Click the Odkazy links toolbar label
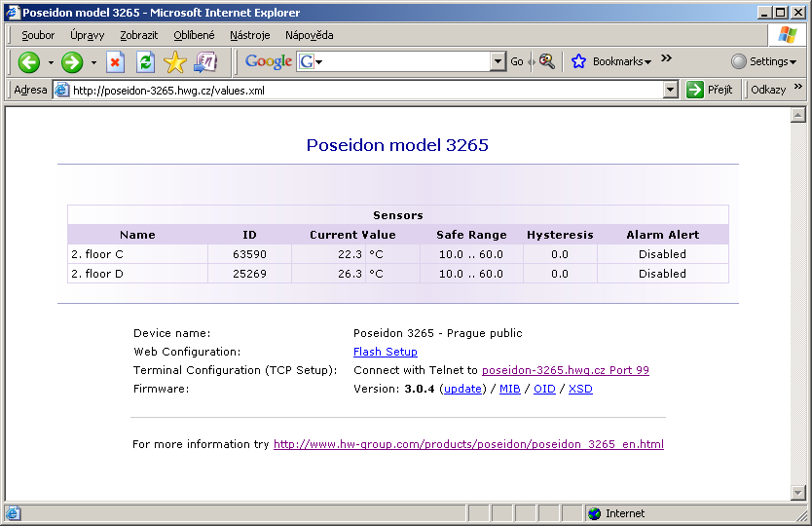 pyautogui.click(x=768, y=90)
